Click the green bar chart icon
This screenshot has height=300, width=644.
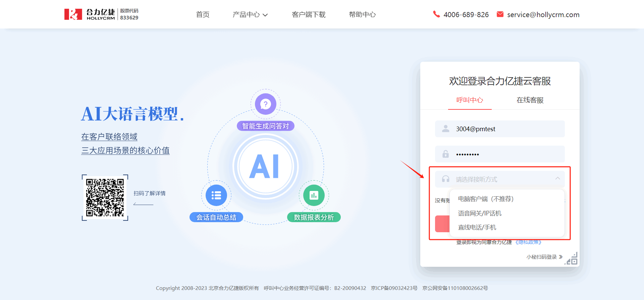click(x=314, y=195)
